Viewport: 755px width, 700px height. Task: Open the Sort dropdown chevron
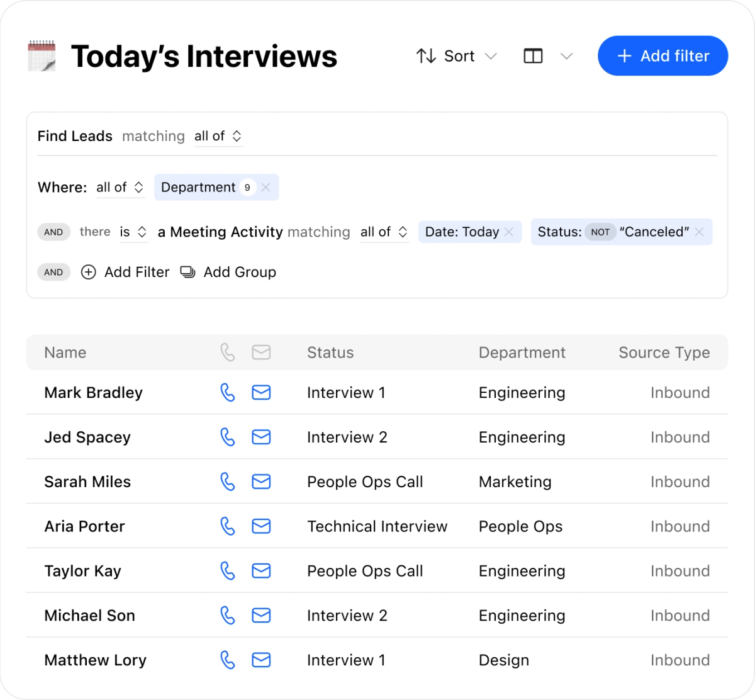491,56
